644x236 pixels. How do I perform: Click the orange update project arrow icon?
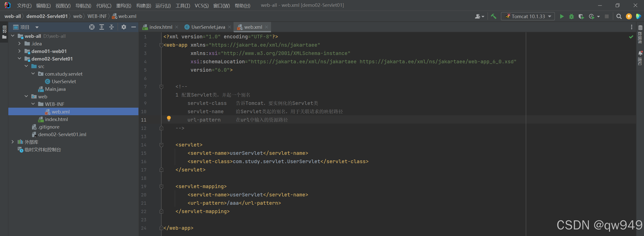pyautogui.click(x=629, y=16)
